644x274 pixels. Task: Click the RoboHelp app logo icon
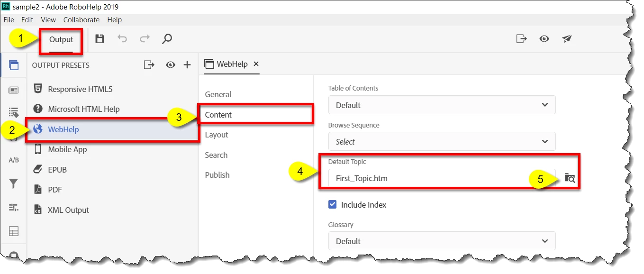click(7, 7)
